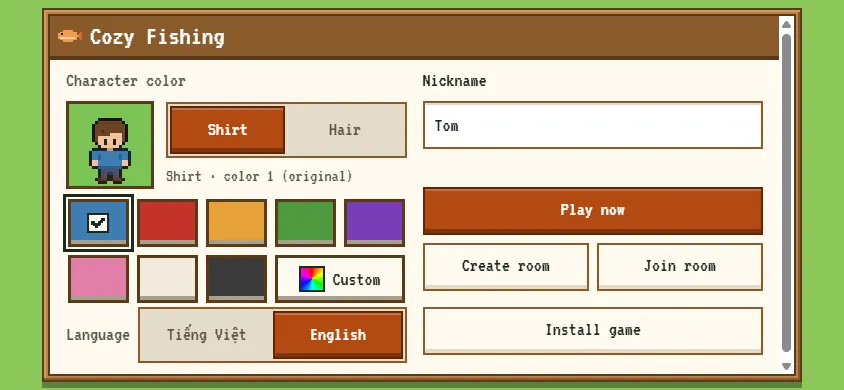
Task: Switch language to Tiếng Việt
Action: click(x=206, y=335)
